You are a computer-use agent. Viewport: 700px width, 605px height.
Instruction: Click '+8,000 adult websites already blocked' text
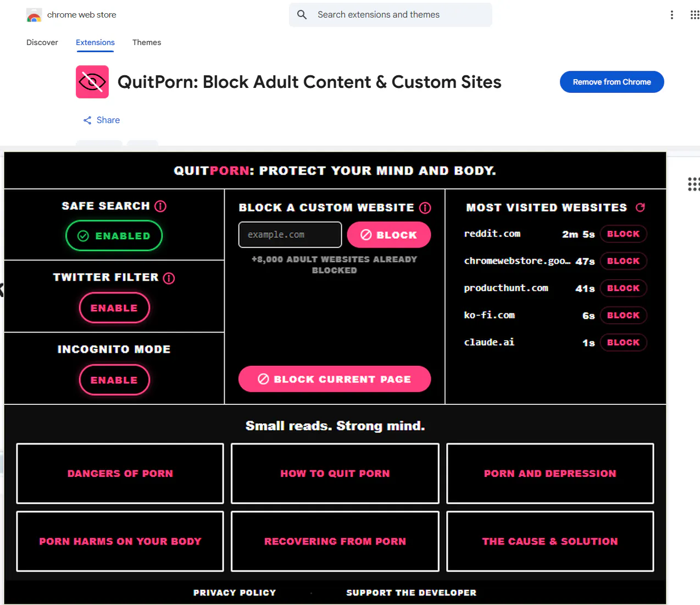(335, 265)
